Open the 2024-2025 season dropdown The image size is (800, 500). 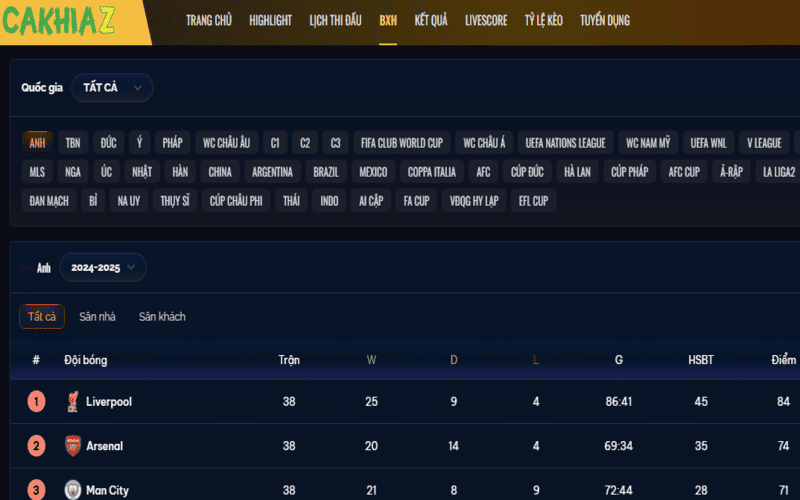pyautogui.click(x=103, y=267)
